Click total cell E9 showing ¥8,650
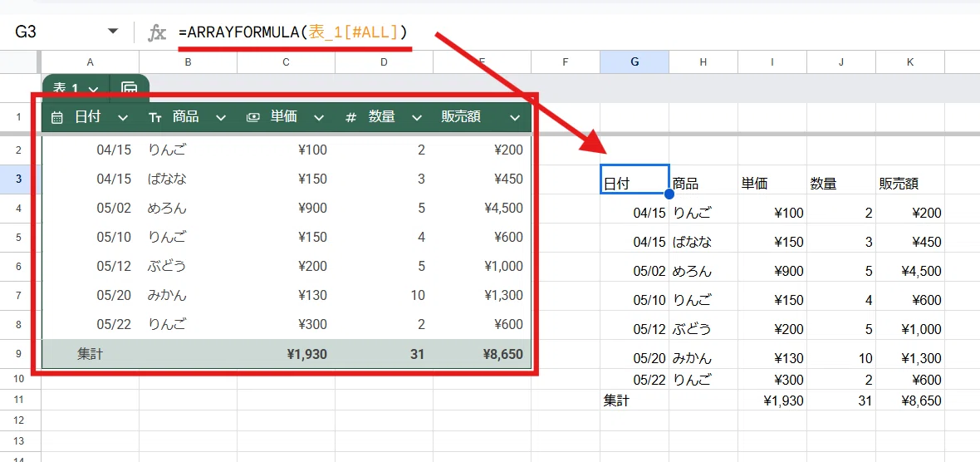This screenshot has height=462, width=980. click(x=481, y=354)
